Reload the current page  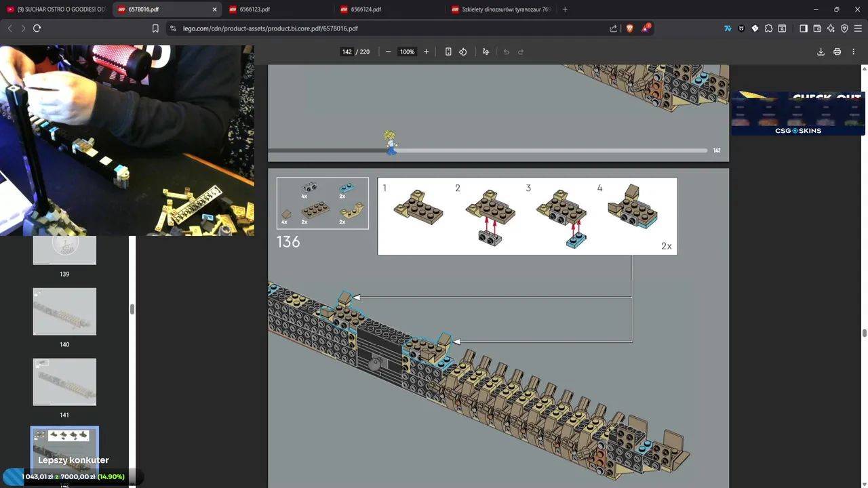37,28
